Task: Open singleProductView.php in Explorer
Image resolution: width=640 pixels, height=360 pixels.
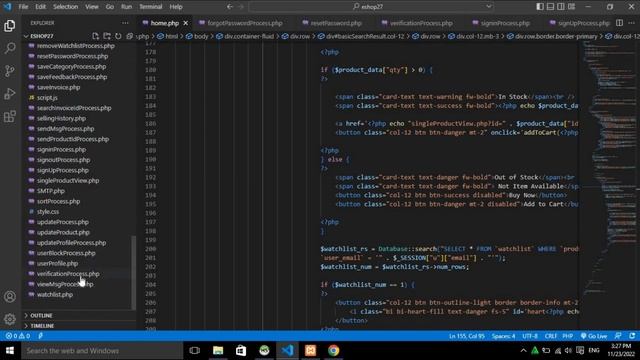Action: coord(68,180)
